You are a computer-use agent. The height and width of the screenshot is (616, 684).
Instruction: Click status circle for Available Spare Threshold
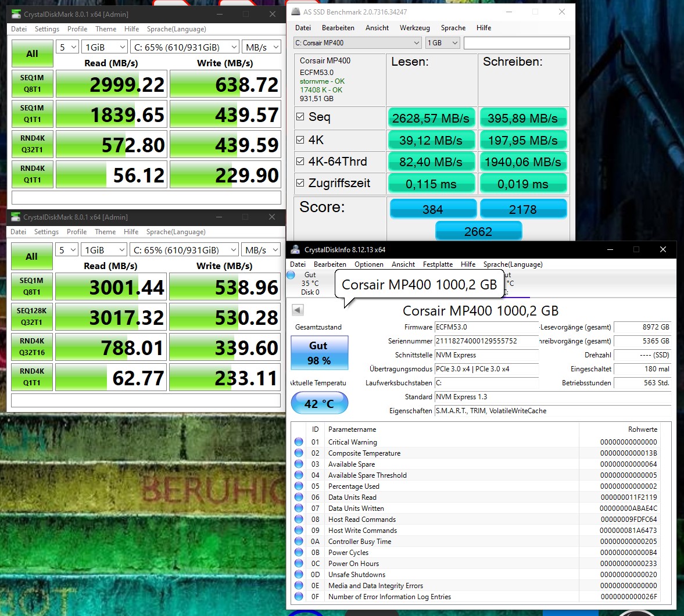299,475
